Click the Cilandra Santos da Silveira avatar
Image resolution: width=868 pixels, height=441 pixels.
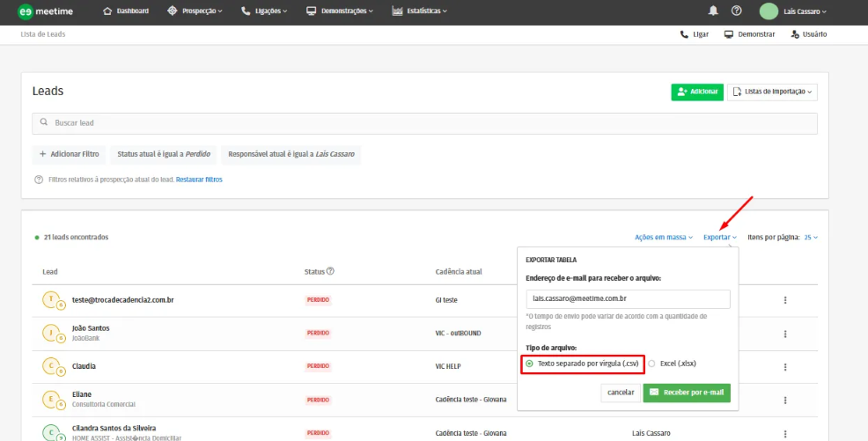52,433
